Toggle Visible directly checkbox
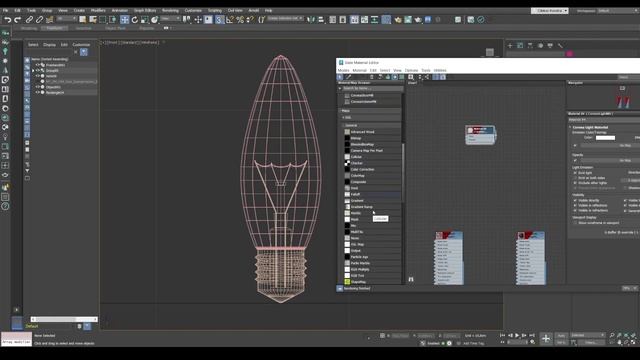The height and width of the screenshot is (360, 640). point(575,200)
